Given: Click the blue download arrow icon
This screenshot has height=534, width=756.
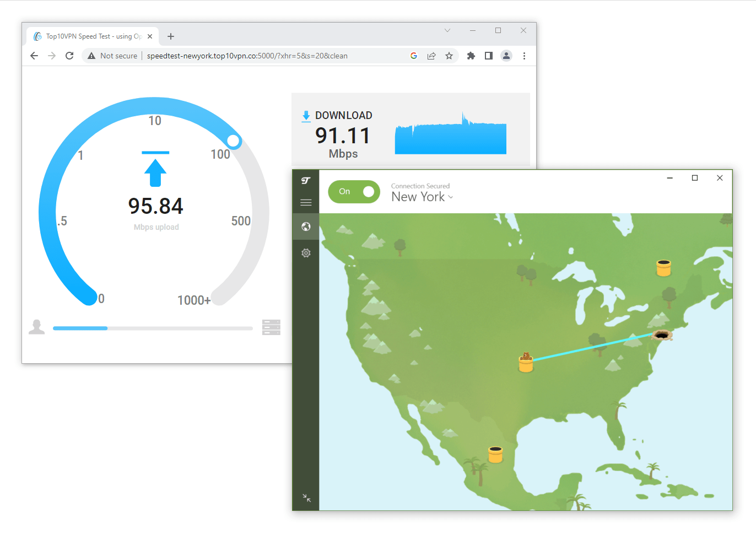Looking at the screenshot, I should pyautogui.click(x=306, y=115).
